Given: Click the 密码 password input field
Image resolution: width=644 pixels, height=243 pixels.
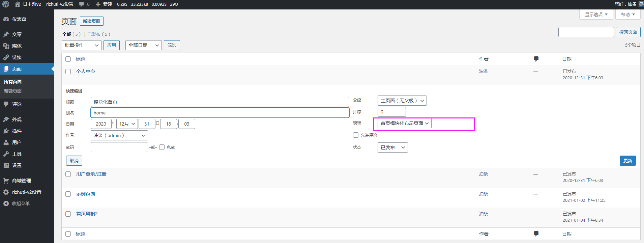Looking at the screenshot, I should pos(119,147).
